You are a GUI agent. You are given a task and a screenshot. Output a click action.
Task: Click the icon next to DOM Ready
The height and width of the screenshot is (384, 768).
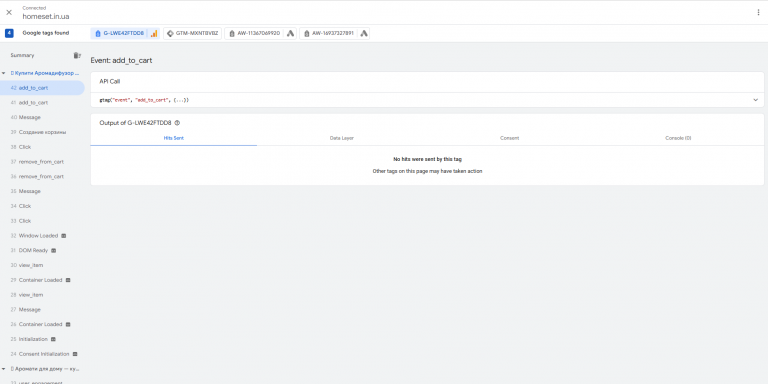click(54, 250)
